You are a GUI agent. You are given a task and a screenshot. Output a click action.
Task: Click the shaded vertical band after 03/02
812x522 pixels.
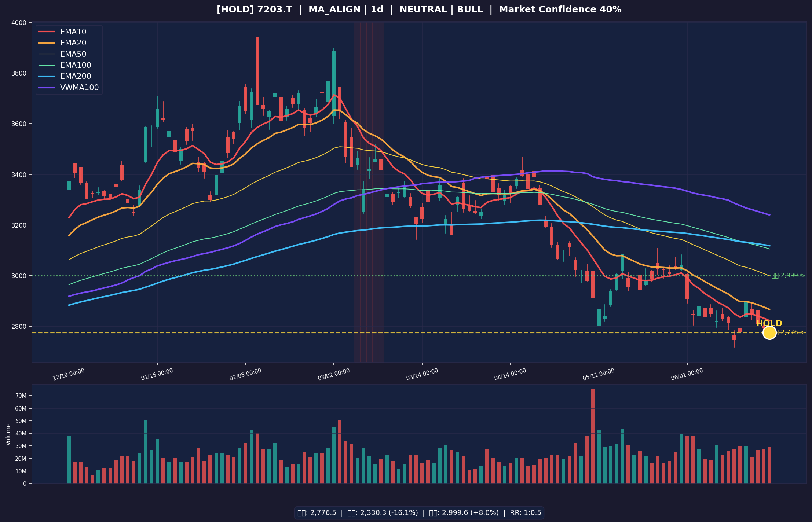(369, 192)
